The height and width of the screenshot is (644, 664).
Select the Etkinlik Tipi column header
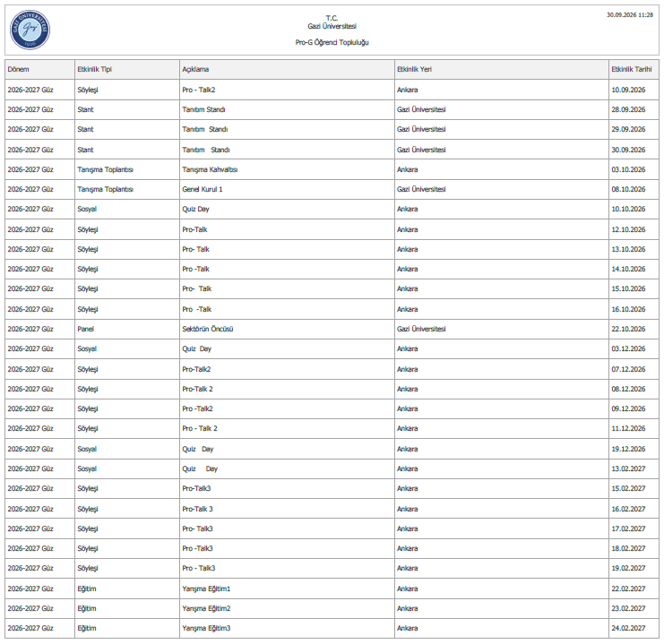pyautogui.click(x=127, y=70)
